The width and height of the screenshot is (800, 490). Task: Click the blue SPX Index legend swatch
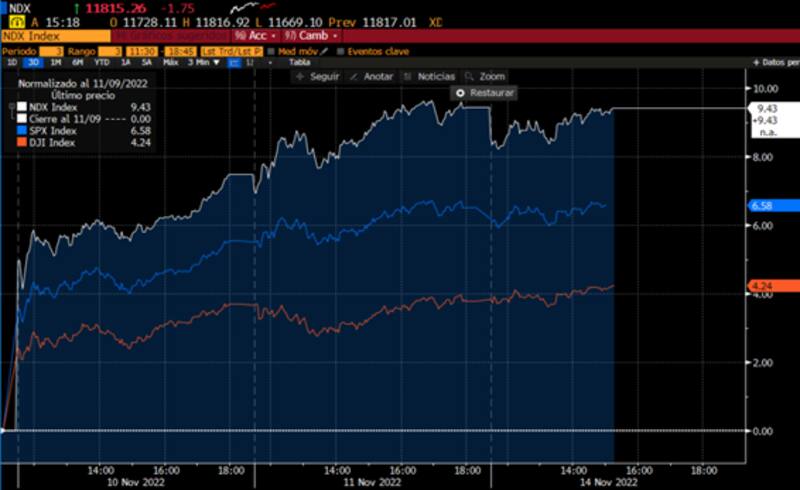[x=23, y=128]
